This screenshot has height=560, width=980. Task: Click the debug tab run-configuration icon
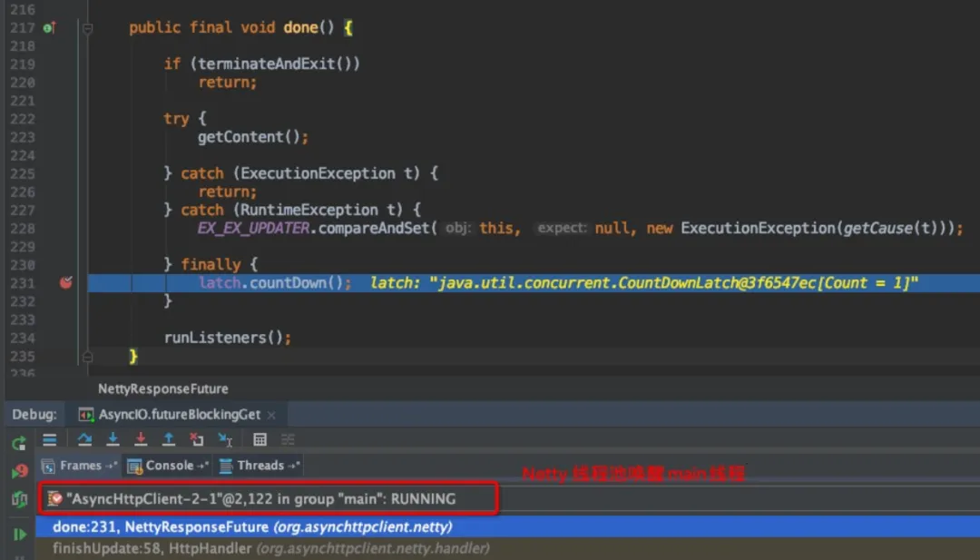[x=85, y=415]
